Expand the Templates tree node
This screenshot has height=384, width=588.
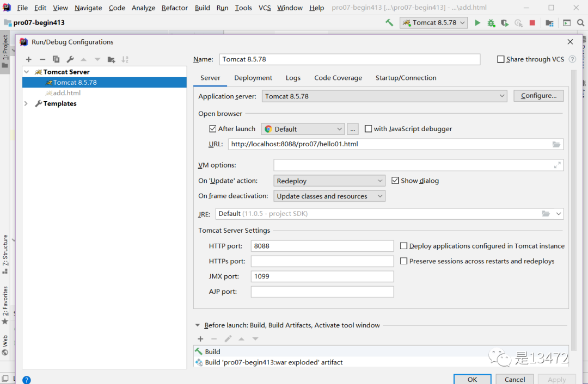tap(26, 103)
